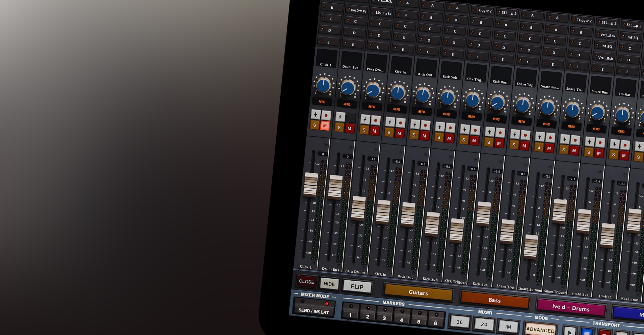The image size is (644, 335).
Task: Arm the Kick In channel for recording
Action: tap(400, 123)
